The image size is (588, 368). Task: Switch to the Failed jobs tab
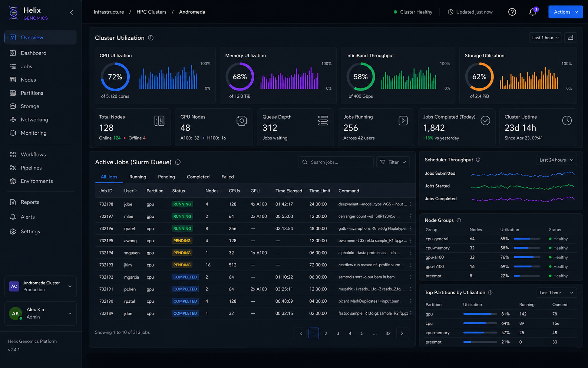pyautogui.click(x=228, y=177)
